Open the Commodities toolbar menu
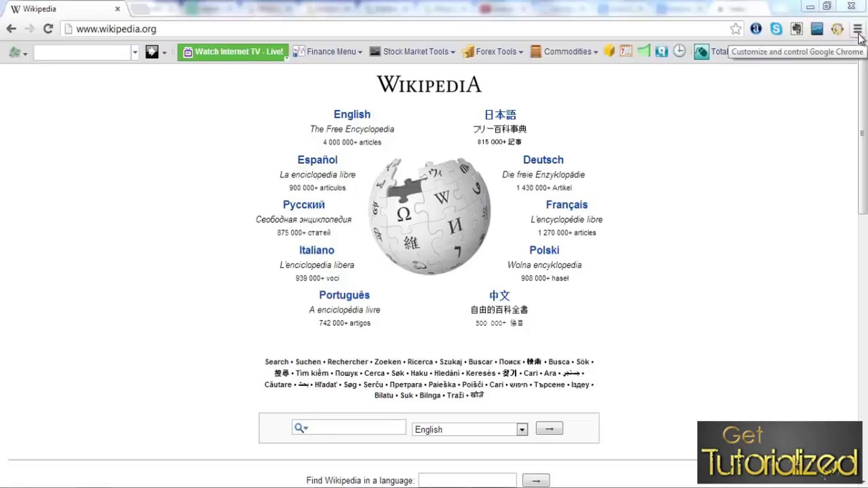This screenshot has height=488, width=868. [564, 52]
